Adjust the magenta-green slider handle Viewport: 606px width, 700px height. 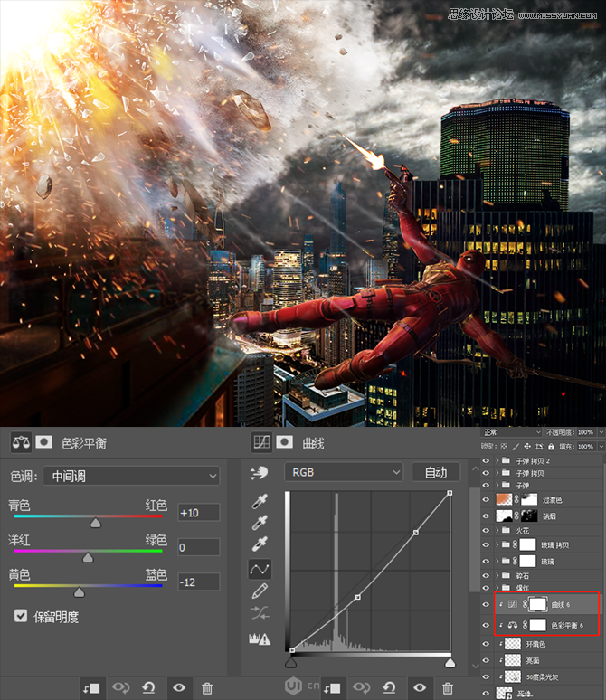(88, 558)
